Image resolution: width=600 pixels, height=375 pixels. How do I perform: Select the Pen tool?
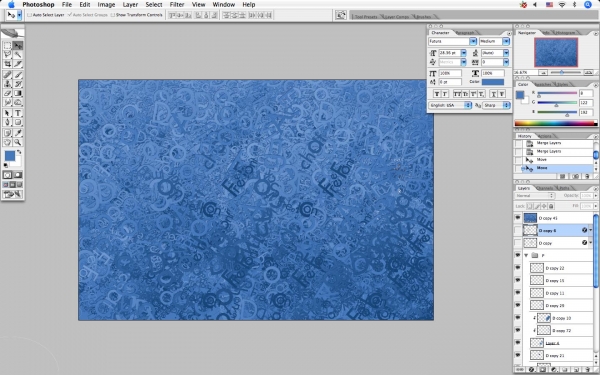(7, 122)
